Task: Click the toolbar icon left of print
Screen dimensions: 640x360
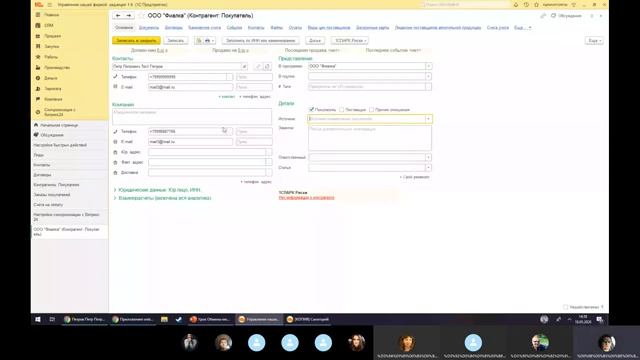Action: point(199,40)
